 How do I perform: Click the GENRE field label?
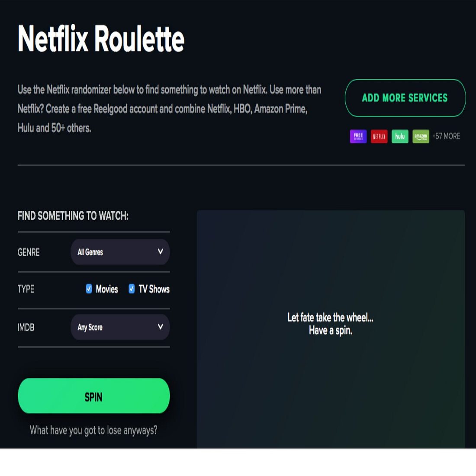[x=29, y=252]
